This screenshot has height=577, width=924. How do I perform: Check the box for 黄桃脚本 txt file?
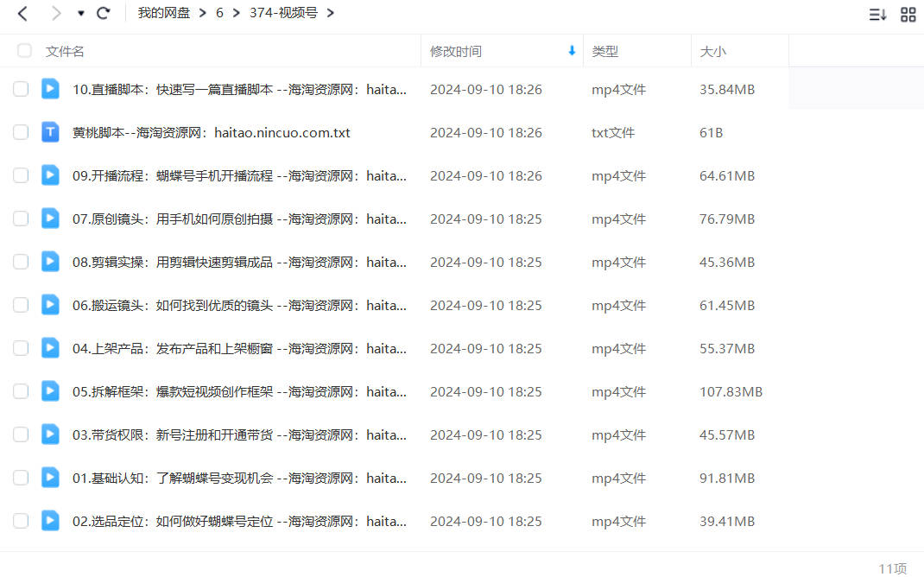21,132
